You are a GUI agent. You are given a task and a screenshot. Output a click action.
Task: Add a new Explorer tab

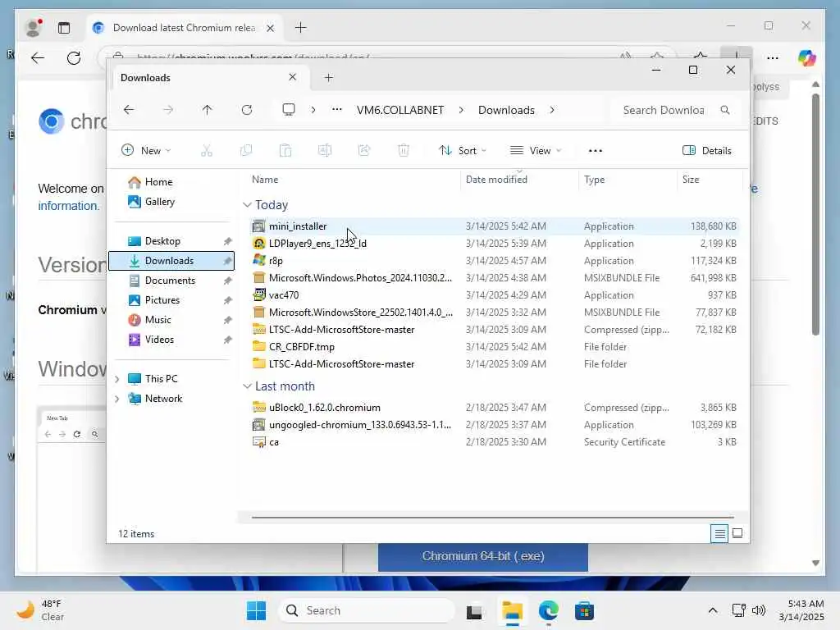(328, 78)
